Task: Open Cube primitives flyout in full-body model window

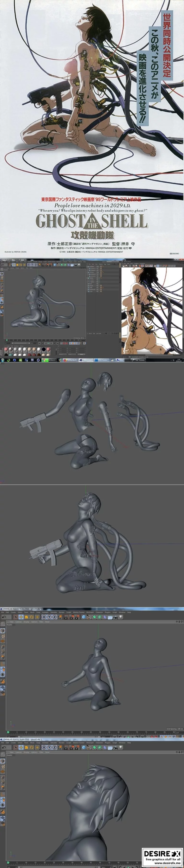Action: click(x=84, y=617)
